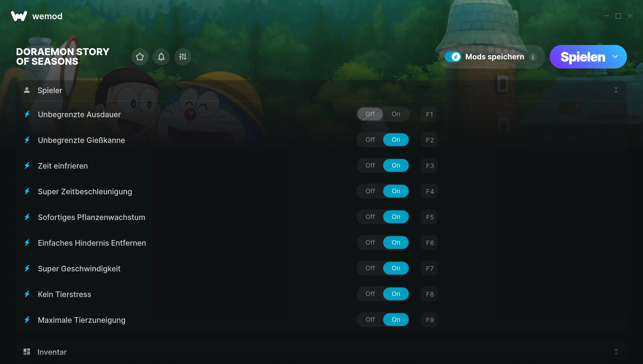Switch Kein Tierstress to Off
This screenshot has width=643, height=364.
[370, 294]
